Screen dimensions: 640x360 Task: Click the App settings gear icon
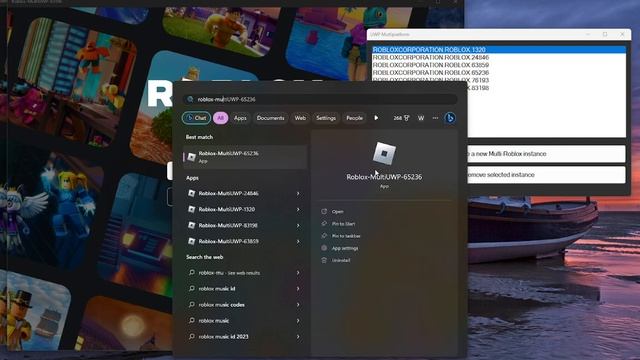[x=324, y=248]
